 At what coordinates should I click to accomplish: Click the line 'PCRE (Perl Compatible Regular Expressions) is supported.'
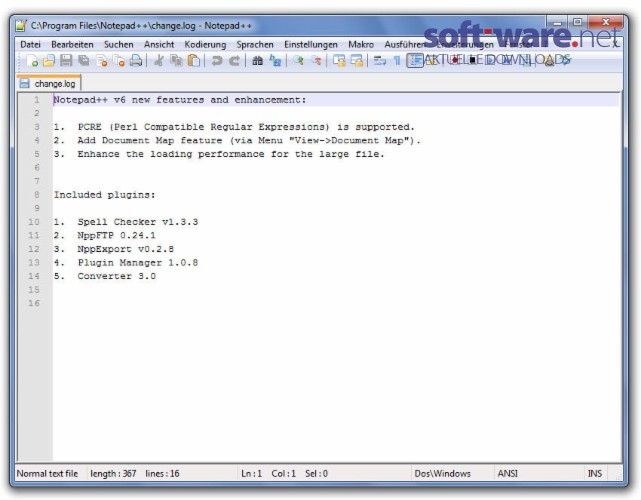(246, 127)
